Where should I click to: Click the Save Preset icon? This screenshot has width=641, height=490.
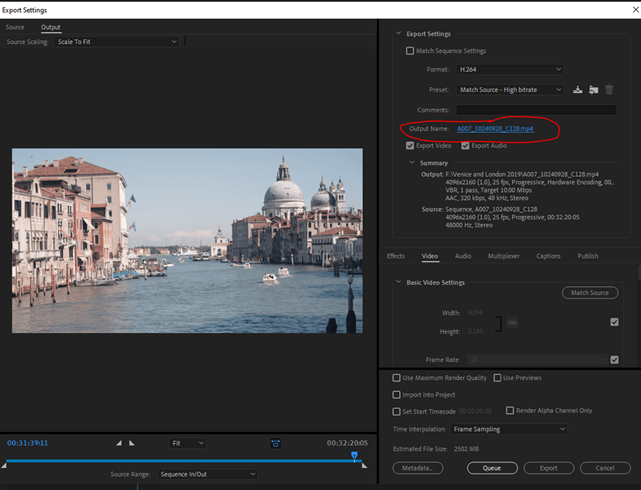point(577,89)
